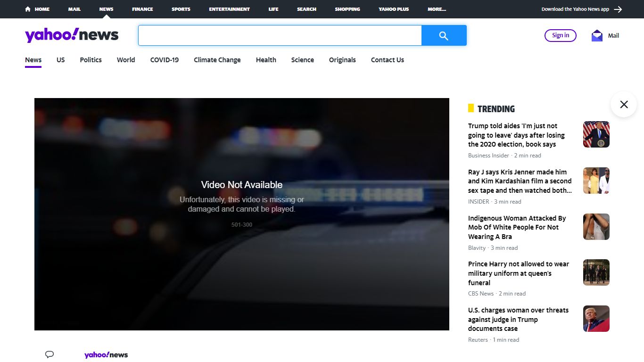Image resolution: width=644 pixels, height=362 pixels.
Task: Click the Blavity source text
Action: (x=477, y=248)
